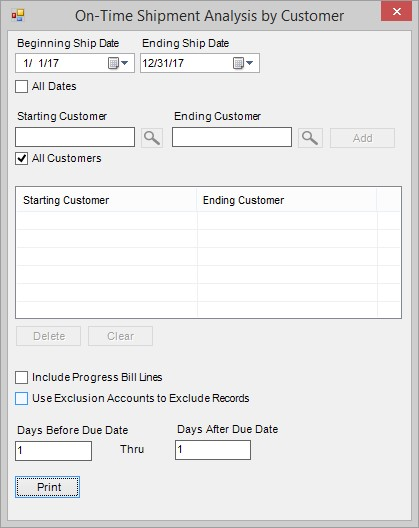Select the Ending Customer column header

click(286, 200)
